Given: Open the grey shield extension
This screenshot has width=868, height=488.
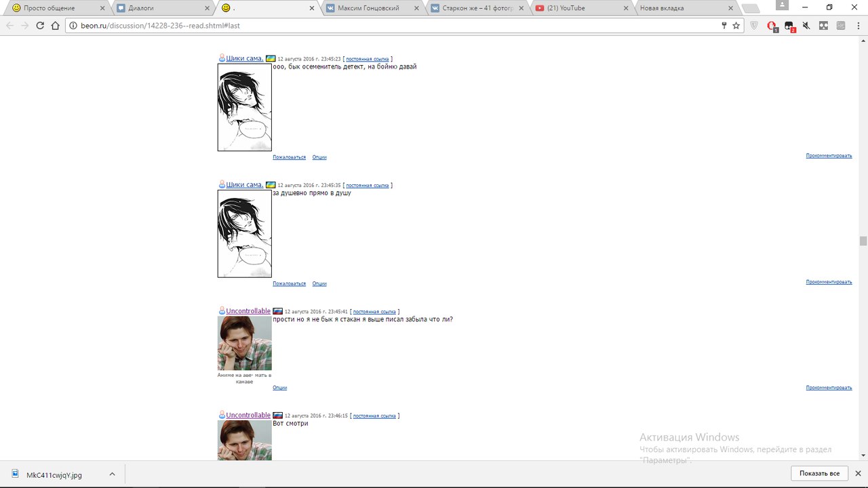Looking at the screenshot, I should [x=754, y=26].
